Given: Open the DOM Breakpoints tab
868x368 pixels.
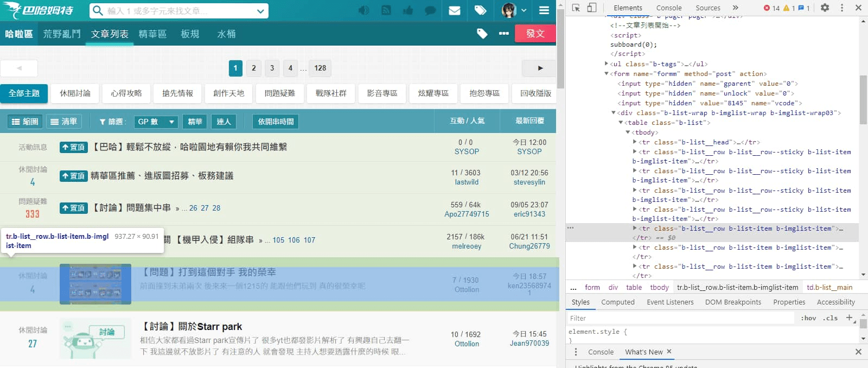Looking at the screenshot, I should coord(733,302).
